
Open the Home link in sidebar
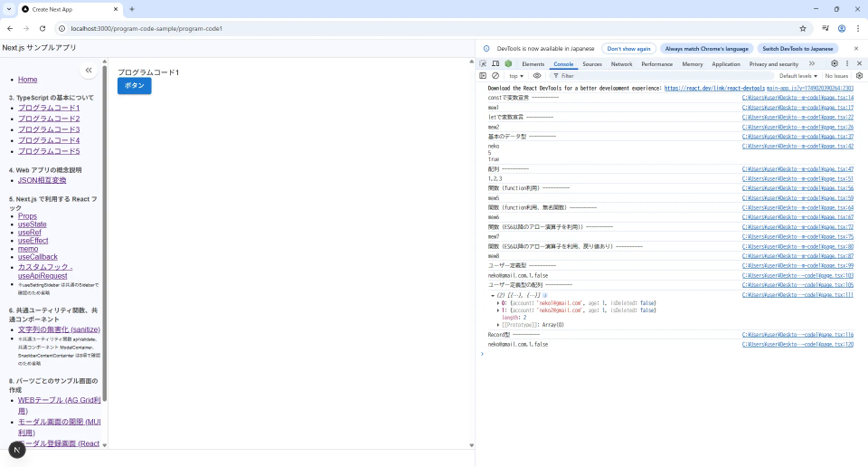[28, 80]
